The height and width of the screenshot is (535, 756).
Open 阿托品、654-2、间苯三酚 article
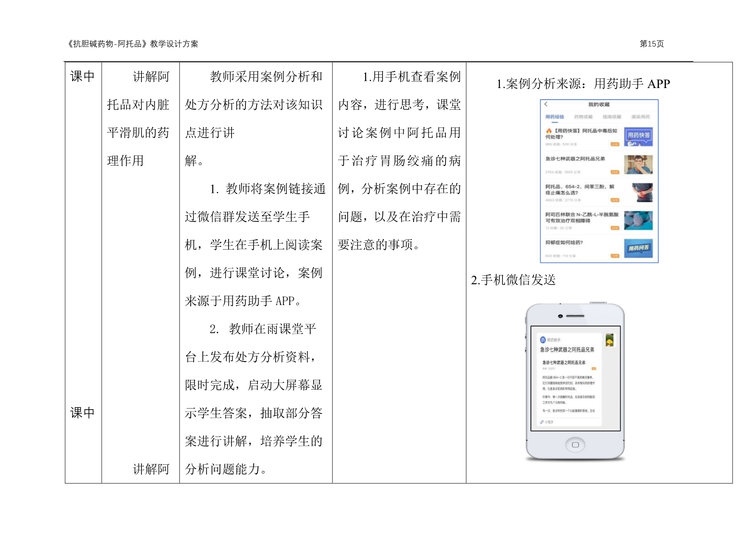(x=579, y=189)
